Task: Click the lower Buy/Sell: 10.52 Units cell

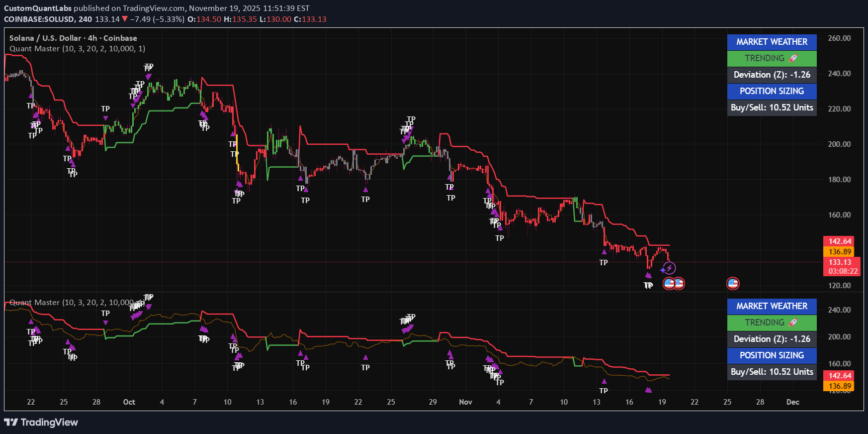Action: tap(772, 372)
